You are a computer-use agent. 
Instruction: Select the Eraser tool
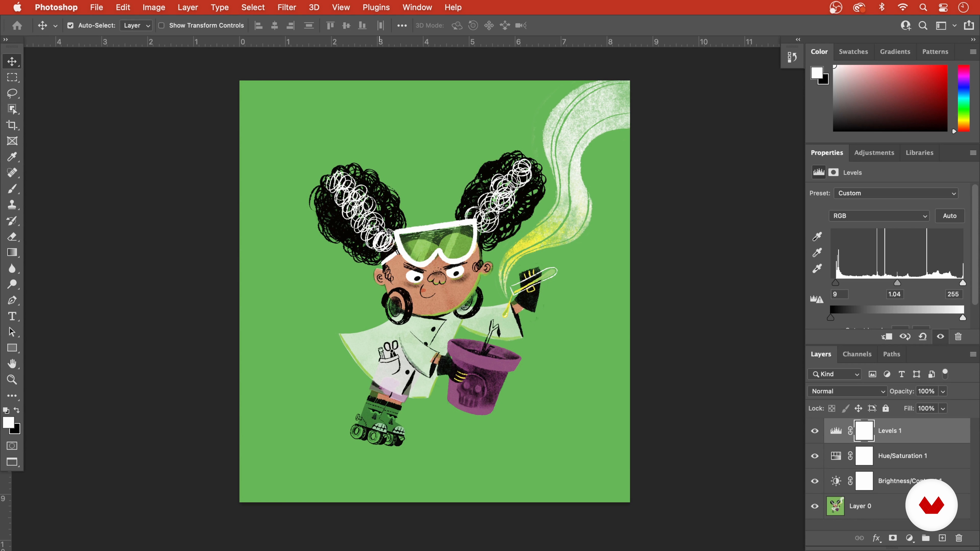click(x=12, y=237)
